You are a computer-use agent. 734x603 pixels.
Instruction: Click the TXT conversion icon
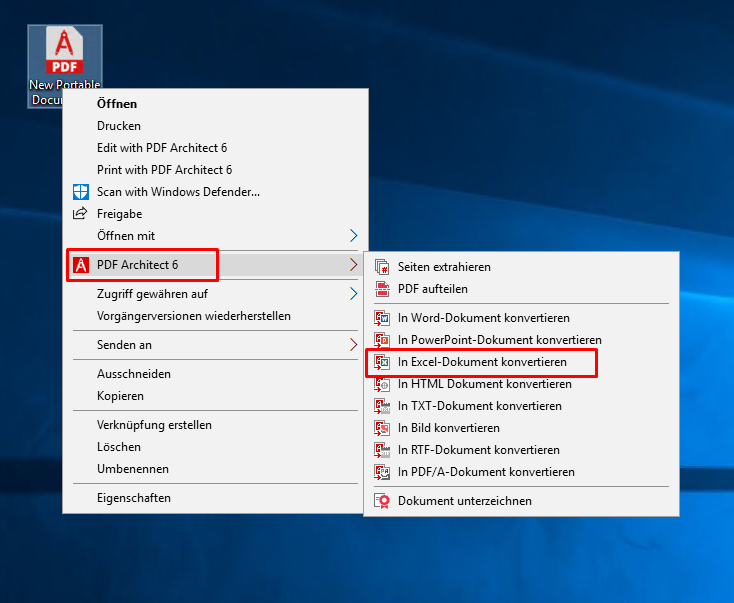382,406
